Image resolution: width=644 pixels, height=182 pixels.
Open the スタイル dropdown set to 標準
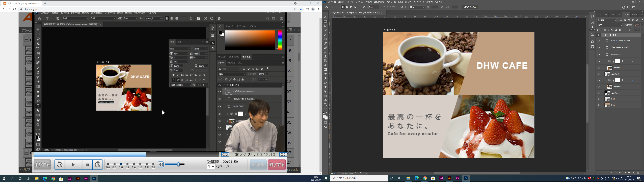(x=417, y=7)
